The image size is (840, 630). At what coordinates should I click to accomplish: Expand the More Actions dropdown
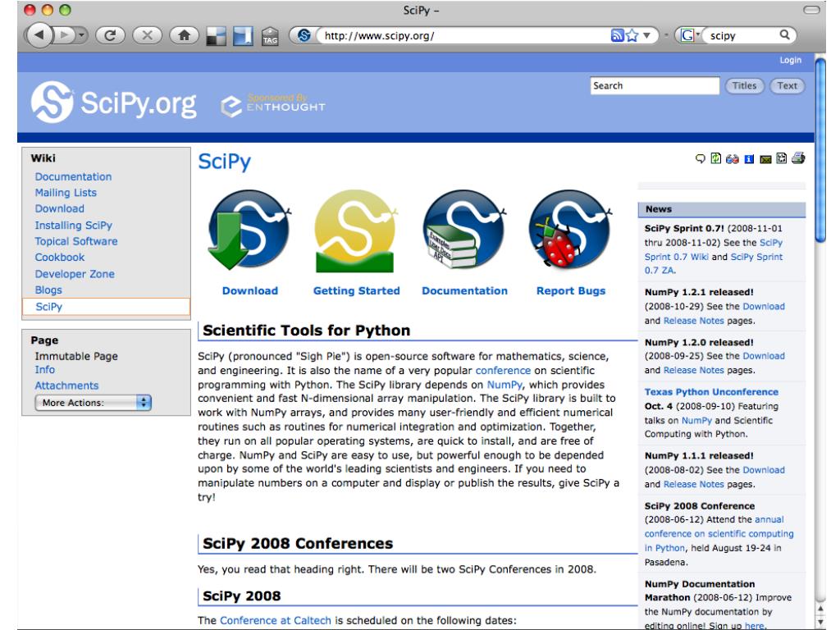click(x=94, y=403)
